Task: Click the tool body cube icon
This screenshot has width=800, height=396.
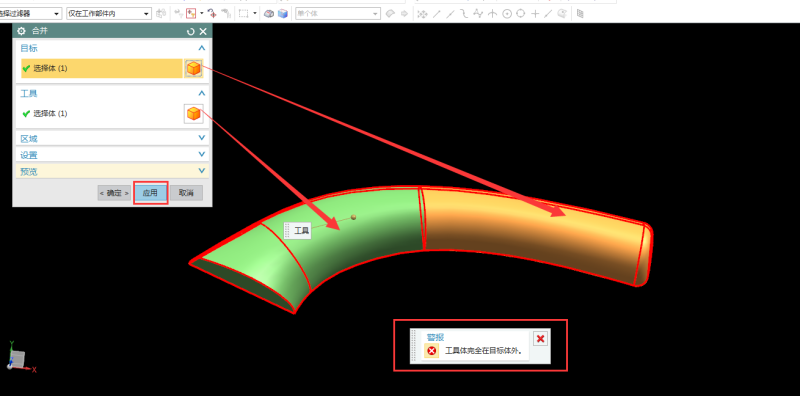Action: (193, 113)
